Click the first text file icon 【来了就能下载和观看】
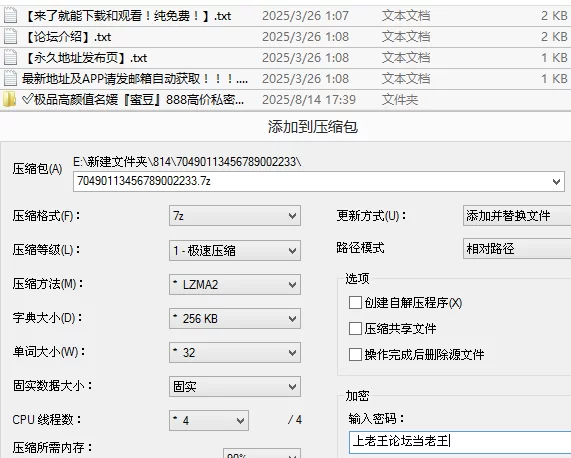571x458 pixels. 10,16
